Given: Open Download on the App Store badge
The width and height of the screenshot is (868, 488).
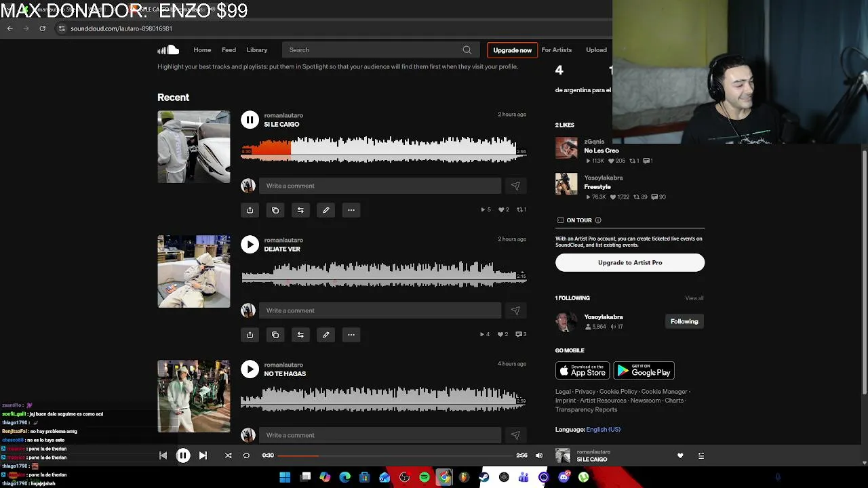Looking at the screenshot, I should tap(583, 371).
